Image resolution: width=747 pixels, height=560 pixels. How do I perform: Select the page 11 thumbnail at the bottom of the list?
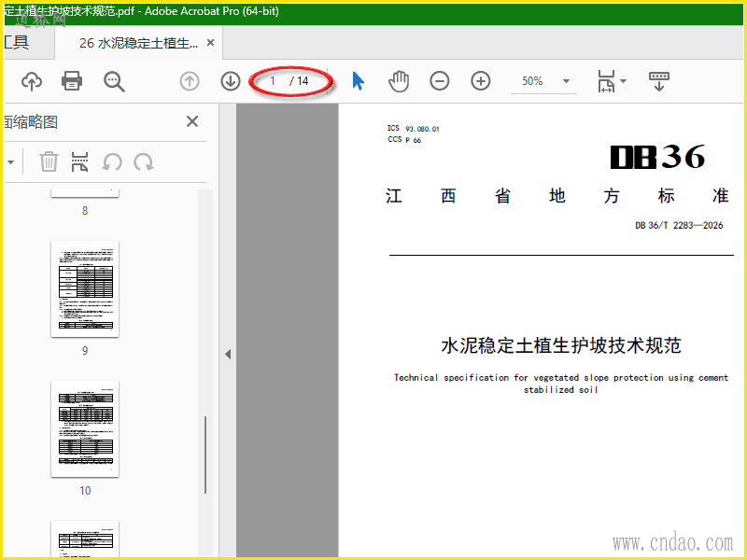pyautogui.click(x=85, y=539)
